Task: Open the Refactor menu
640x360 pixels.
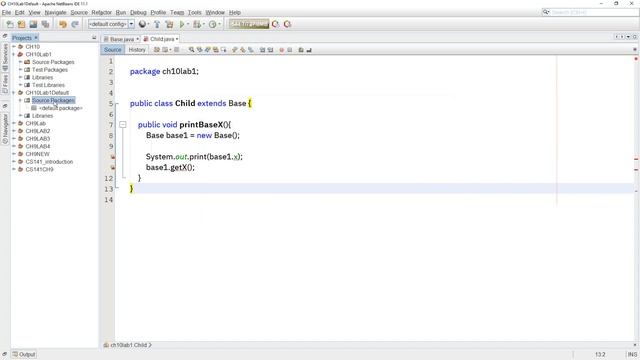Action: 101,13
